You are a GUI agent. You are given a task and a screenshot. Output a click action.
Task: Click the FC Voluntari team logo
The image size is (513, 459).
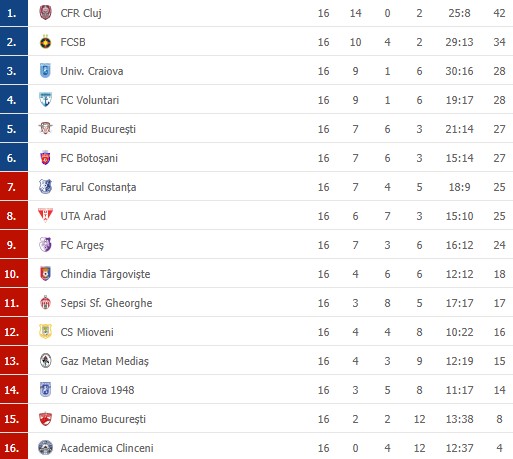(x=45, y=100)
